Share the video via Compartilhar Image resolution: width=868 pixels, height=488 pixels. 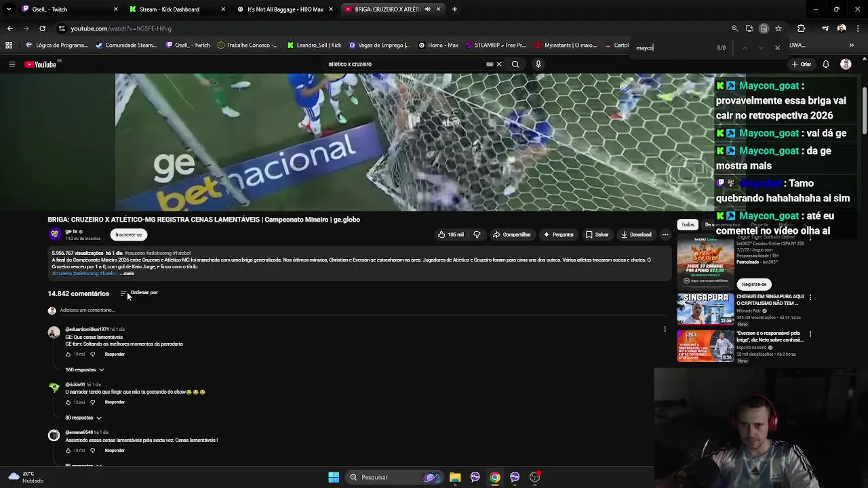point(512,235)
